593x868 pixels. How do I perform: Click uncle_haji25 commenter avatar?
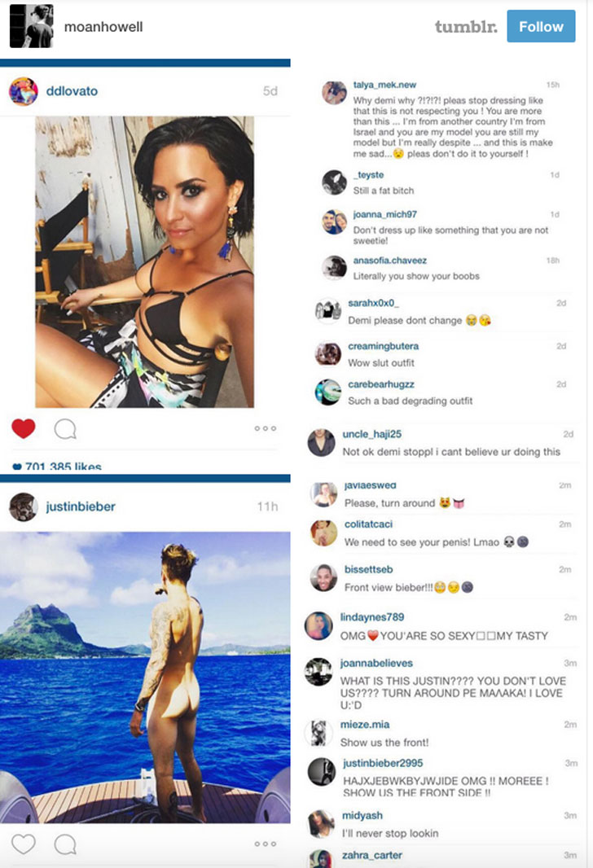[321, 442]
